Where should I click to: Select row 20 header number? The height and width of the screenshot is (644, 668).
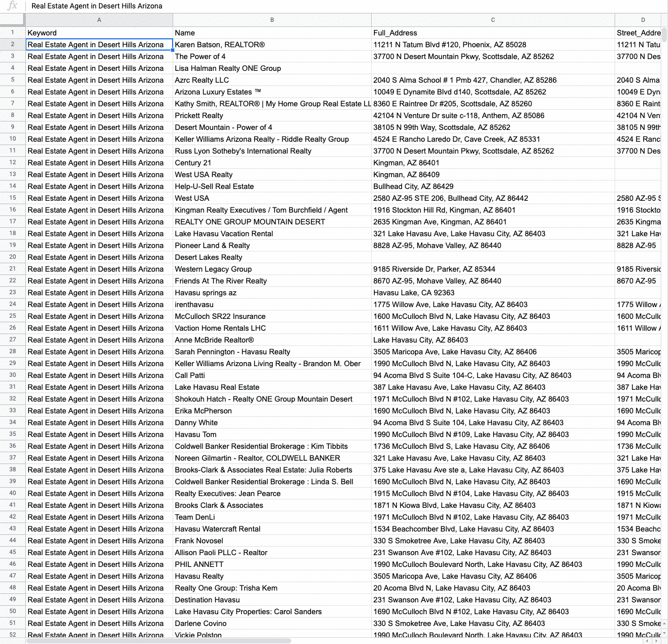12,257
